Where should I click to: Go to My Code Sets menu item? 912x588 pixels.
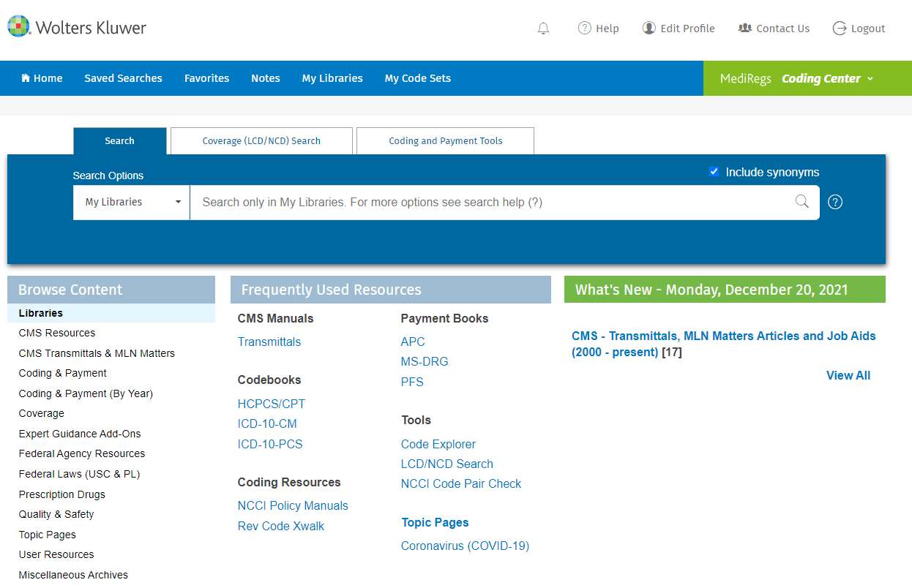click(417, 78)
